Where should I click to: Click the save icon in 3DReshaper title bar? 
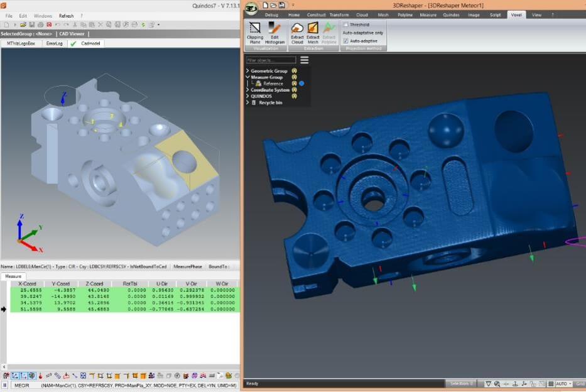coord(282,5)
